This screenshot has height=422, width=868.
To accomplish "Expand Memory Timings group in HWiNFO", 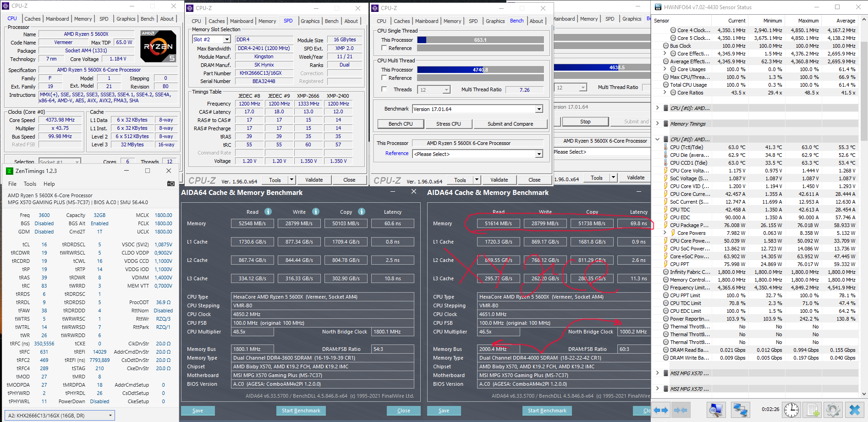I will (x=657, y=124).
